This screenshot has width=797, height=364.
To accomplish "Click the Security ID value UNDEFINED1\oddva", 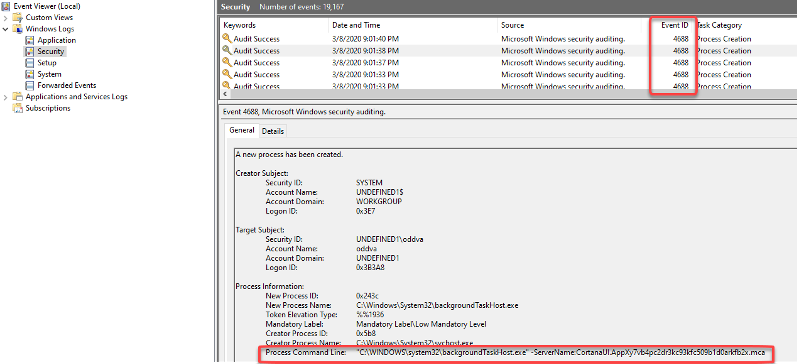I will point(390,239).
